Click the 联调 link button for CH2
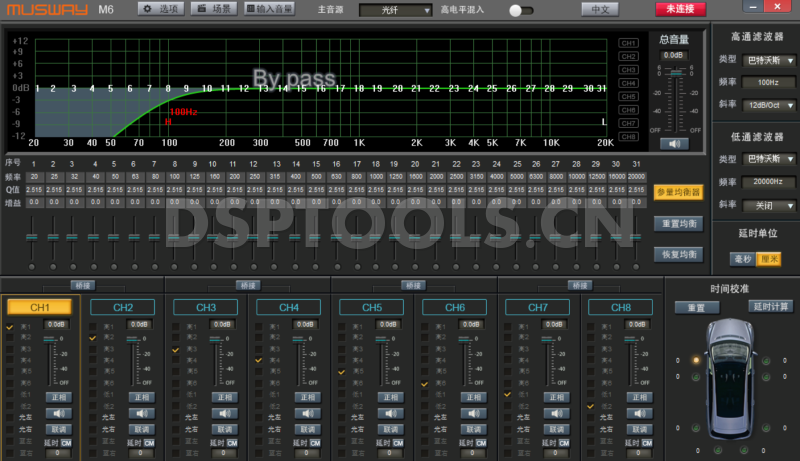The width and height of the screenshot is (800, 461). point(142,429)
